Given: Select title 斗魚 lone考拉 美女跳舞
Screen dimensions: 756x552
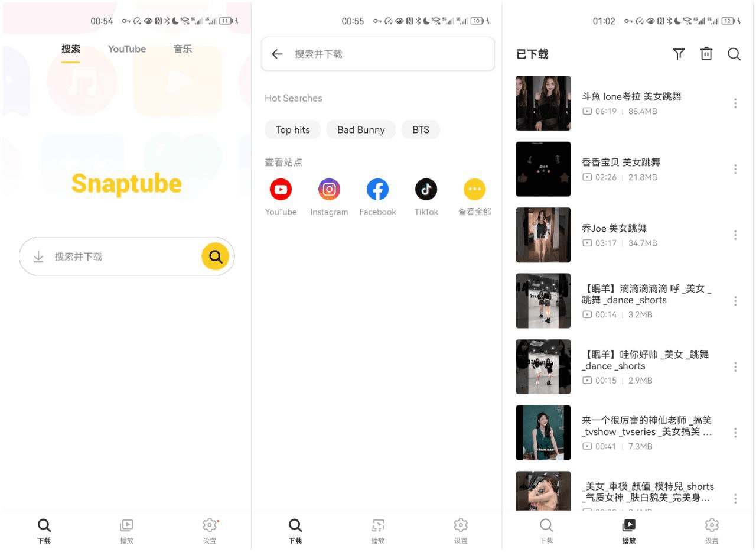Looking at the screenshot, I should coord(631,96).
